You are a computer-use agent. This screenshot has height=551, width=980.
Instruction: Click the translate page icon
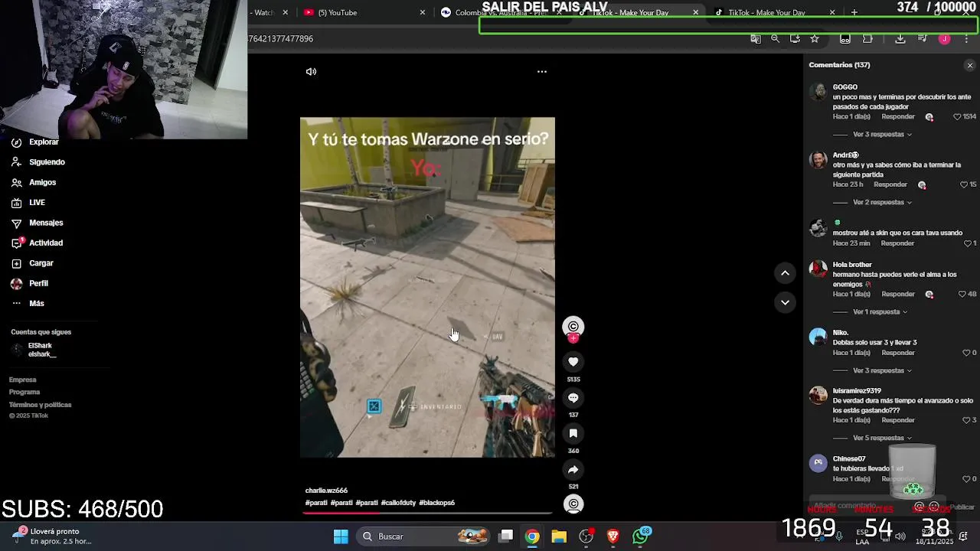click(756, 38)
